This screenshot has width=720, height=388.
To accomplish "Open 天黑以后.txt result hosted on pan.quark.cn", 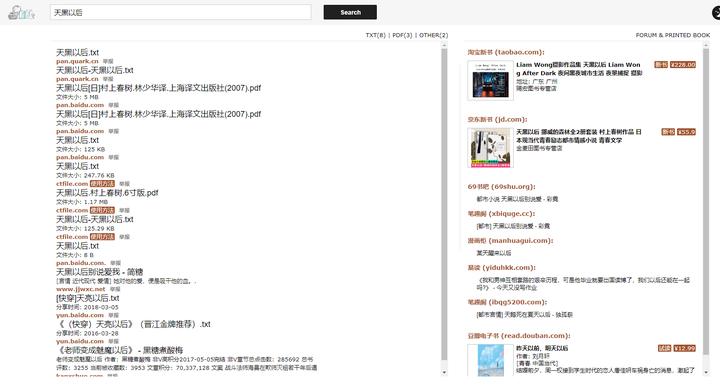I will click(x=77, y=52).
